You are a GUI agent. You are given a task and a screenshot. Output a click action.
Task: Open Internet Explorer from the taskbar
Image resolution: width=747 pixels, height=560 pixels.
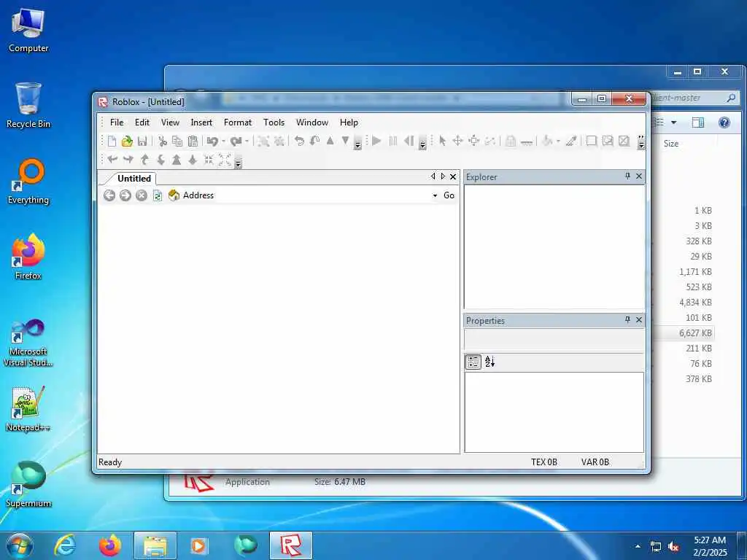pos(65,545)
